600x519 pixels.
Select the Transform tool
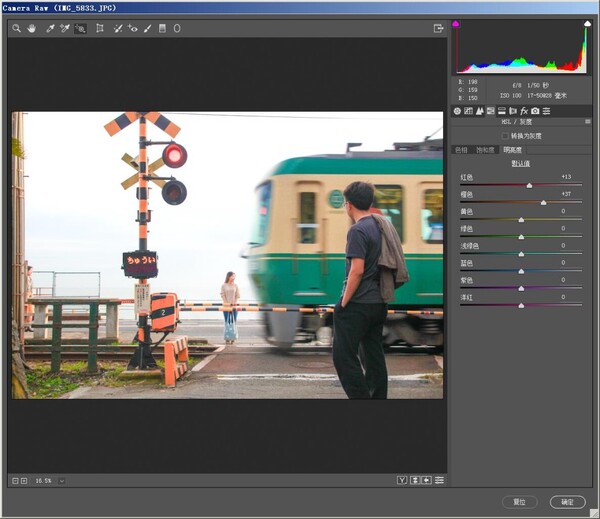tap(100, 28)
